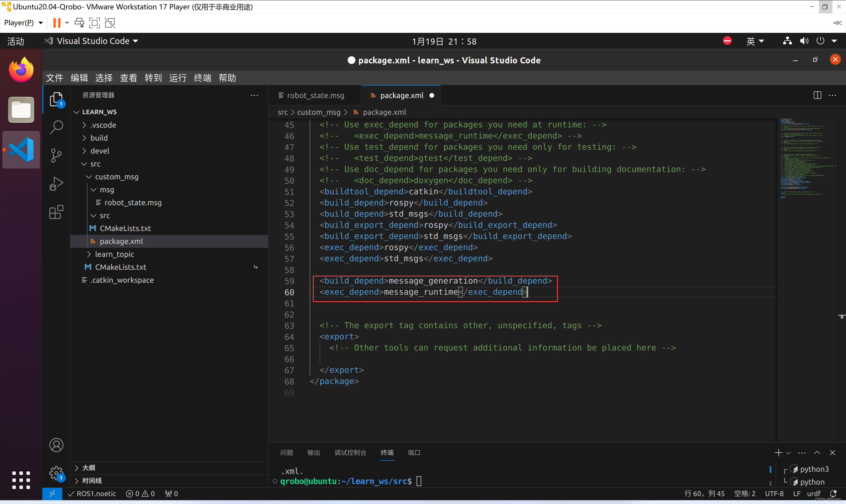Image resolution: width=846 pixels, height=504 pixels.
Task: Open robot_state.msg in the file tree
Action: click(133, 203)
